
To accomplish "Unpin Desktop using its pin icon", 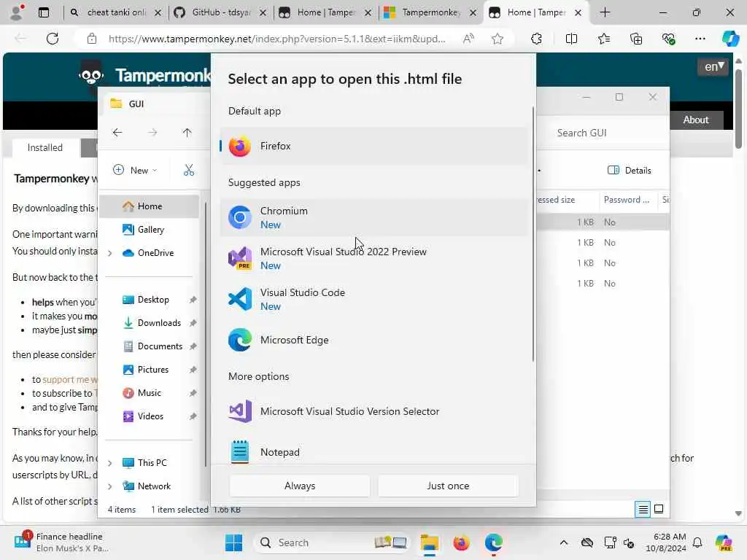I will tap(193, 300).
